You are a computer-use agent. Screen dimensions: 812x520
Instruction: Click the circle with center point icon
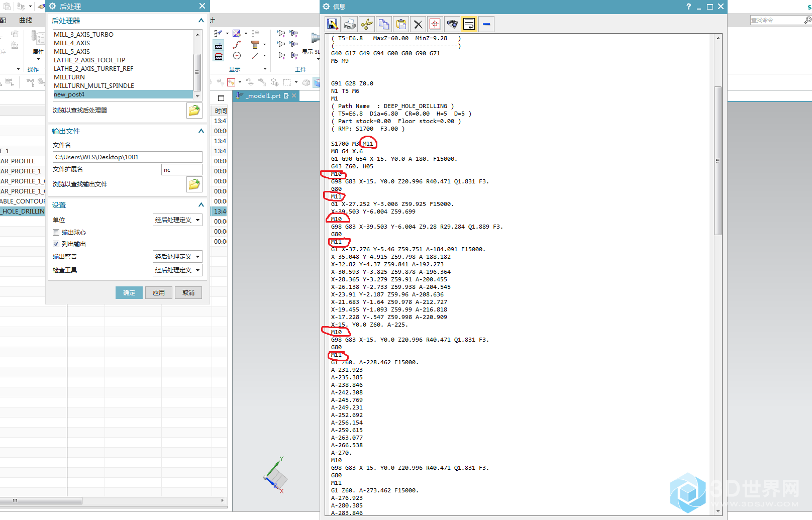click(237, 56)
